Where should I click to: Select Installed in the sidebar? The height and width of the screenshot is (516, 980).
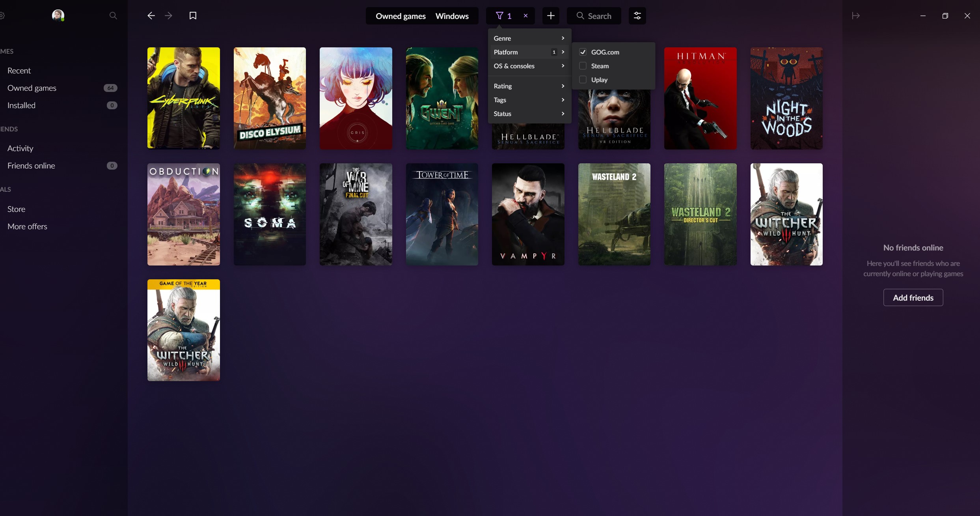pos(21,105)
